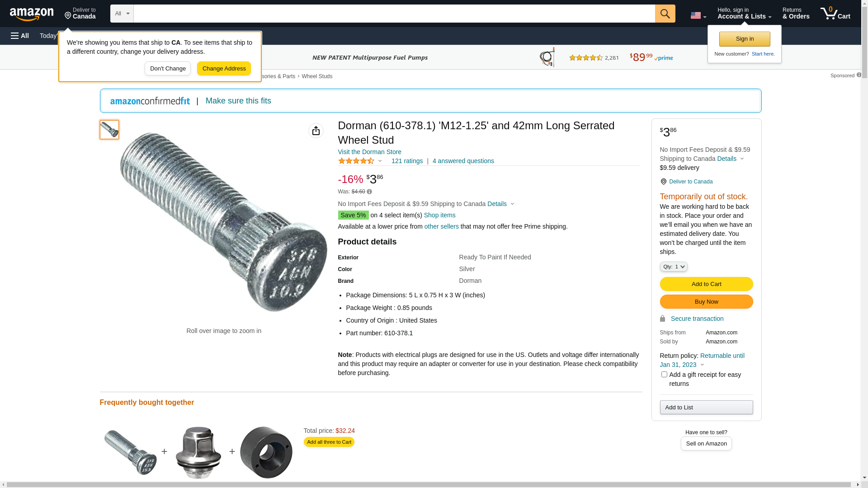Click the Wheel Studs breadcrumb
This screenshot has width=868, height=488.
[x=316, y=76]
